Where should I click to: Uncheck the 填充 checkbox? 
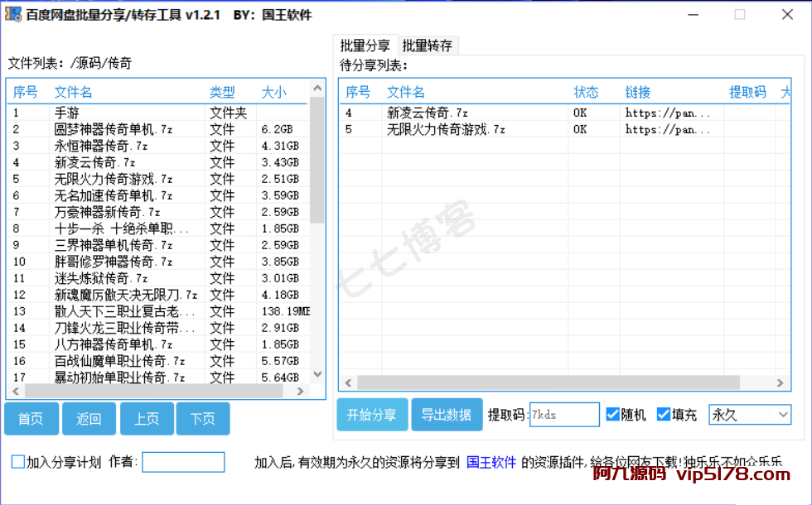click(x=664, y=415)
